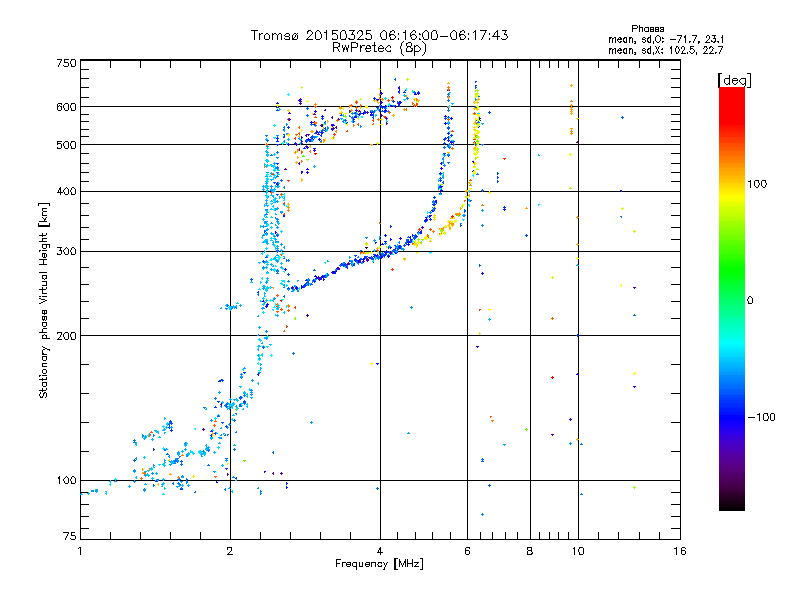Click the x-axis tick label '4'
The image size is (800, 600).
pyautogui.click(x=380, y=551)
